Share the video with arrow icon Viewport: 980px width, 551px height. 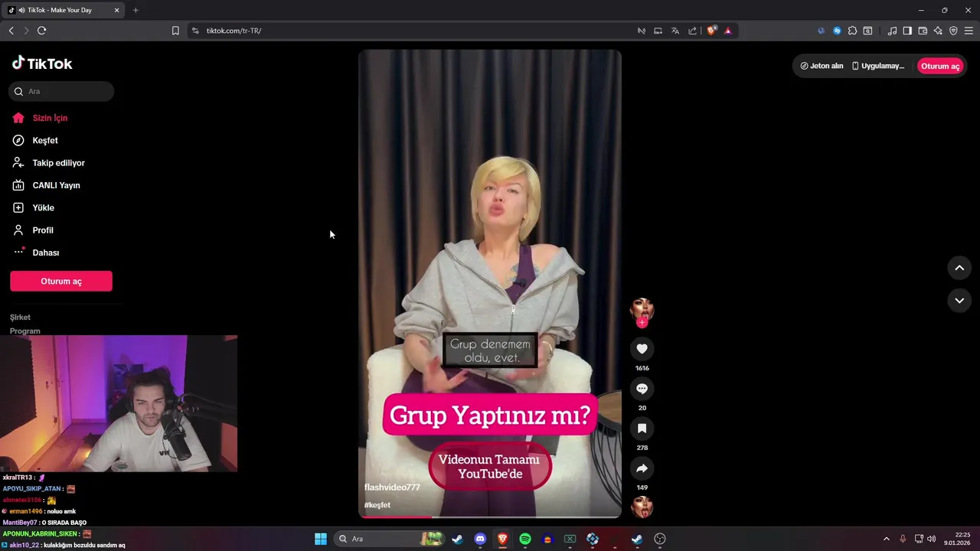pos(642,468)
